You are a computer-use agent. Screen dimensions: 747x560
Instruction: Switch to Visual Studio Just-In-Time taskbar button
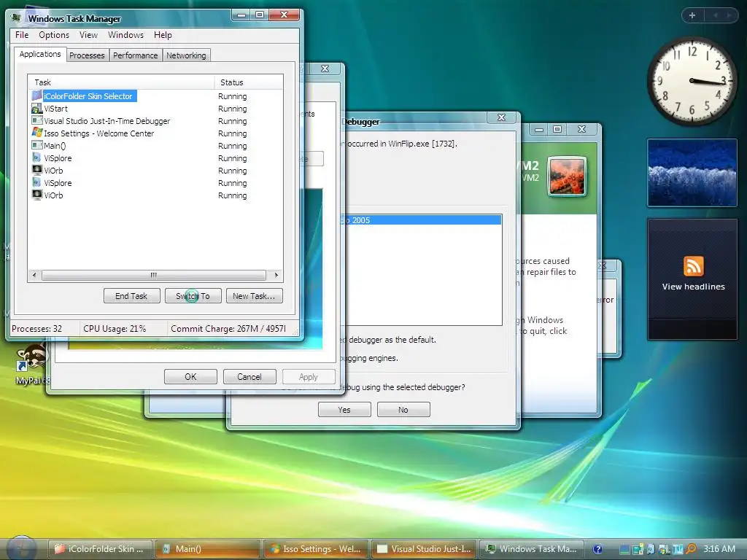pyautogui.click(x=424, y=549)
